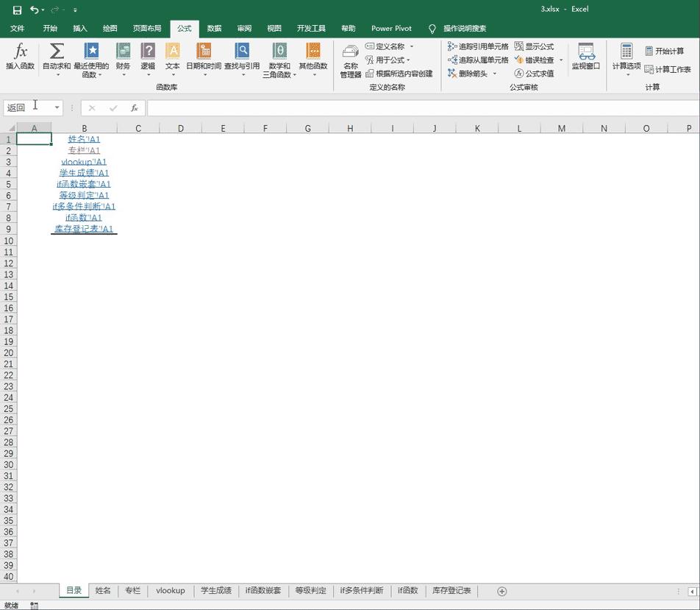Expand the Name Box dropdown arrow

point(57,108)
